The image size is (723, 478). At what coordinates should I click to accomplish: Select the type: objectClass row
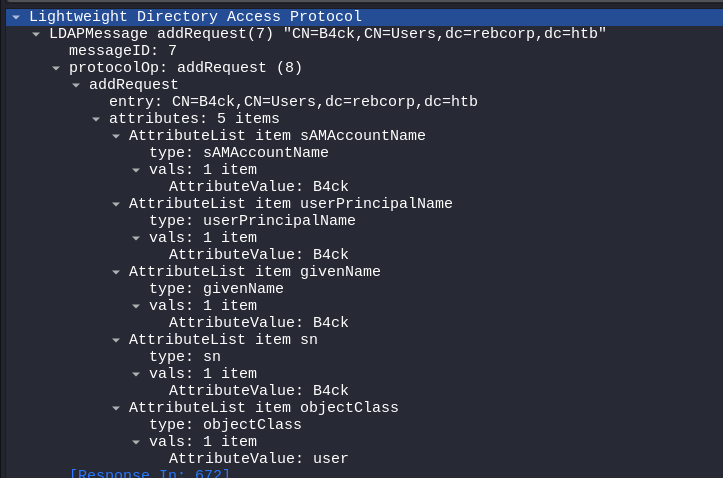pos(225,425)
